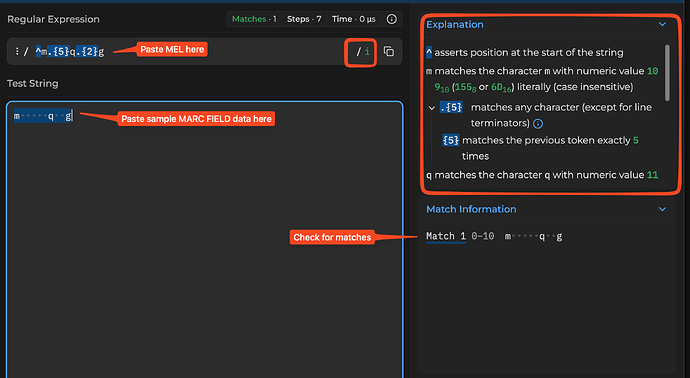
Task: Click the Matches · 1 stat
Action: (254, 19)
